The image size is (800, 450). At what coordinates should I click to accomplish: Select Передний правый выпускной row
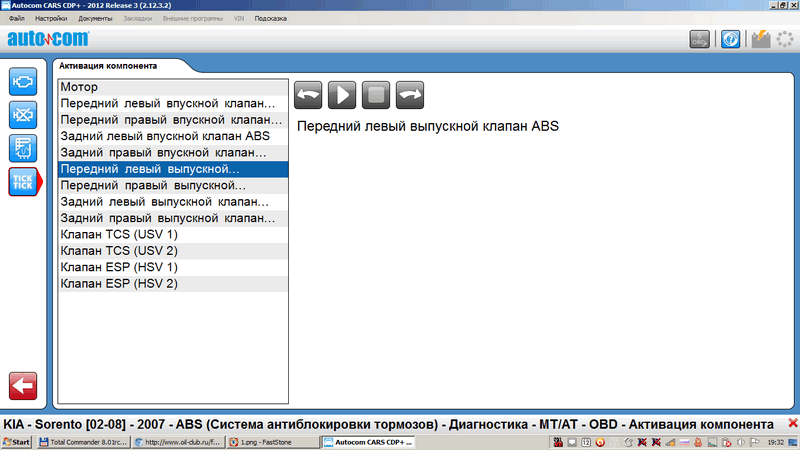pos(173,185)
